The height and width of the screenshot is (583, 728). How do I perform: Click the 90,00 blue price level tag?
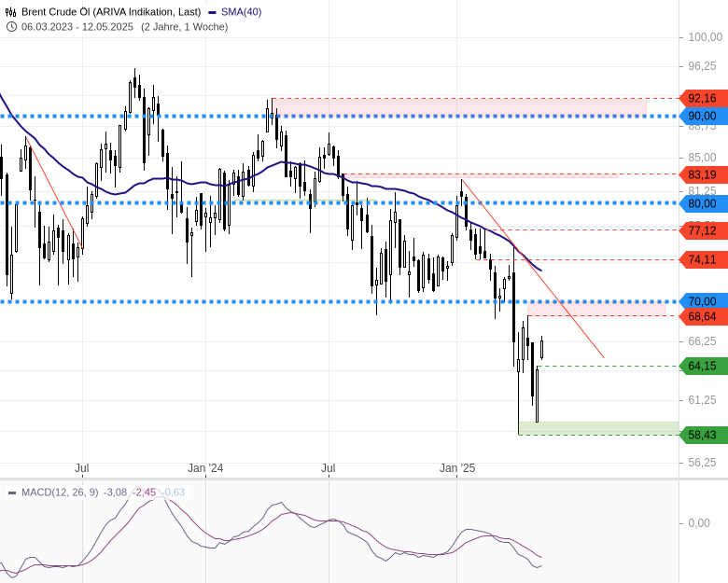coord(703,116)
